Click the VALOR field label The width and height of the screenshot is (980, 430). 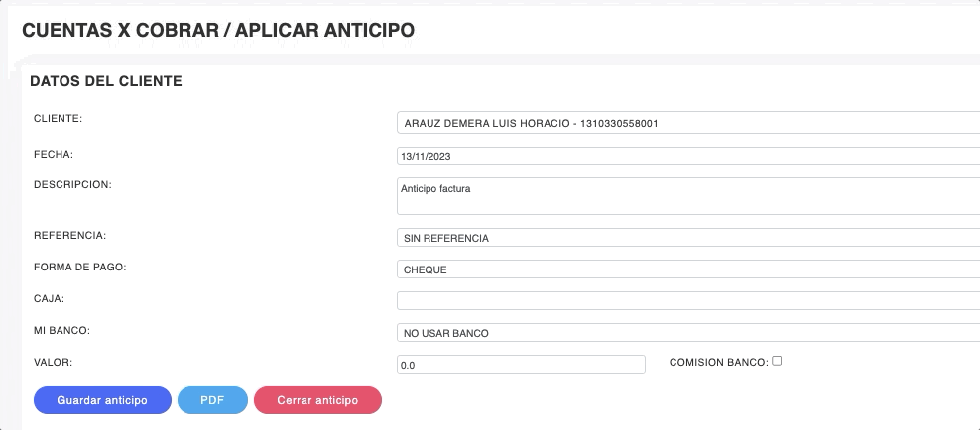(x=54, y=362)
